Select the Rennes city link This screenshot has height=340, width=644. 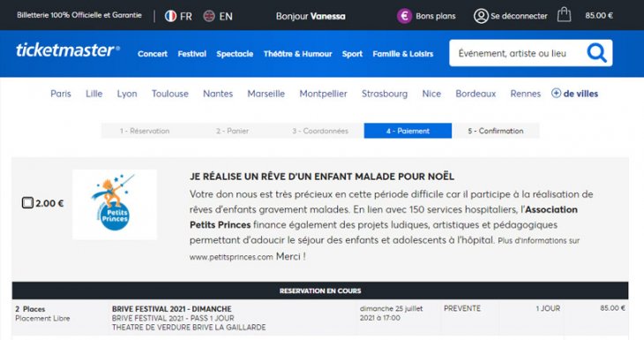point(525,94)
